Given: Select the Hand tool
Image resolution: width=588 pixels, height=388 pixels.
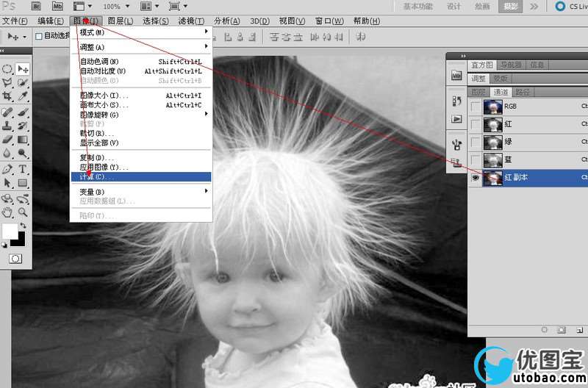Looking at the screenshot, I should 7,212.
